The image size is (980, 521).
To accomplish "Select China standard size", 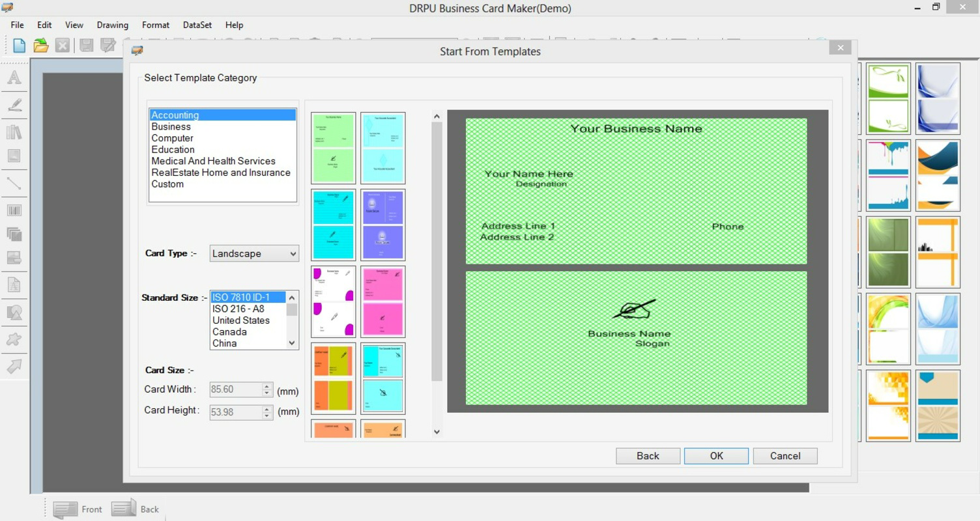I will click(x=225, y=343).
